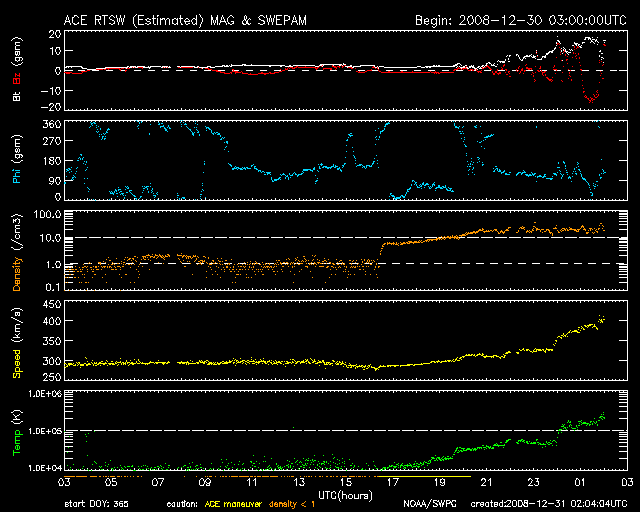This screenshot has height=512, width=640.
Task: Click the created 2008-12-31 timestamp
Action: pyautogui.click(x=549, y=504)
